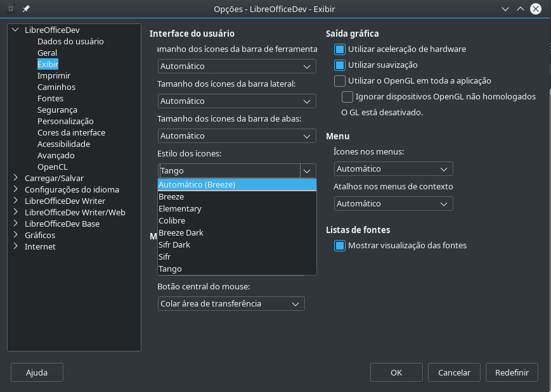The width and height of the screenshot is (551, 392).
Task: Click the Cancelar button
Action: [x=454, y=372]
